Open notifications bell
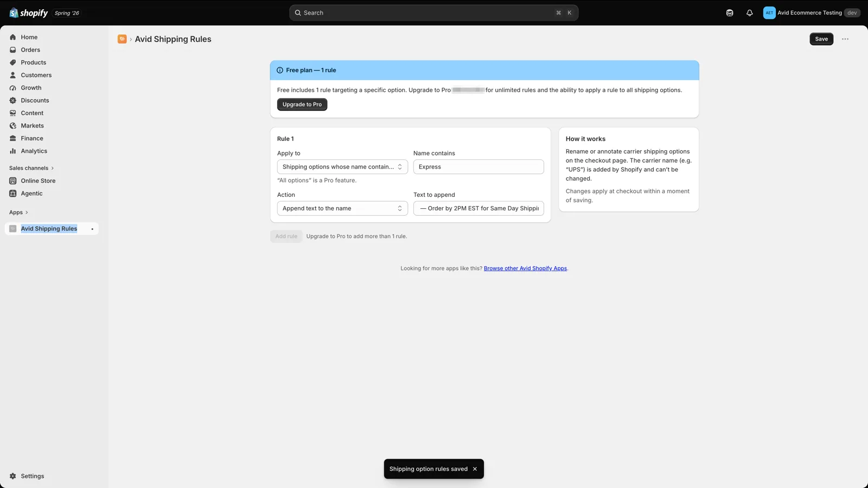The width and height of the screenshot is (868, 488). (x=750, y=13)
